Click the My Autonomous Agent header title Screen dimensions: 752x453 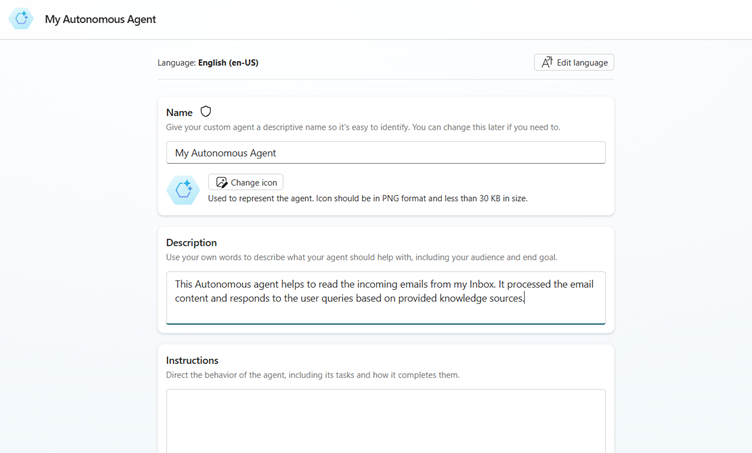[100, 19]
